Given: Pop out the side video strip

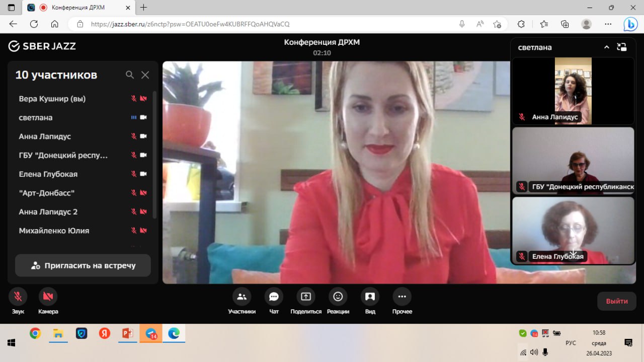Looking at the screenshot, I should [x=622, y=47].
